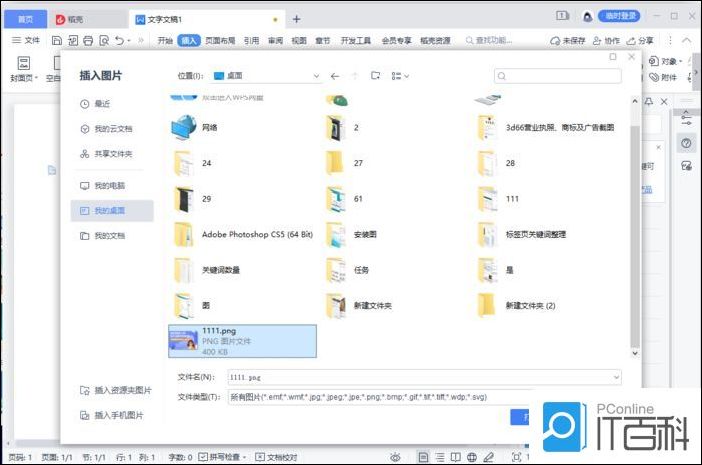
Task: Click the settings sliders icon in right sidebar
Action: (686, 119)
